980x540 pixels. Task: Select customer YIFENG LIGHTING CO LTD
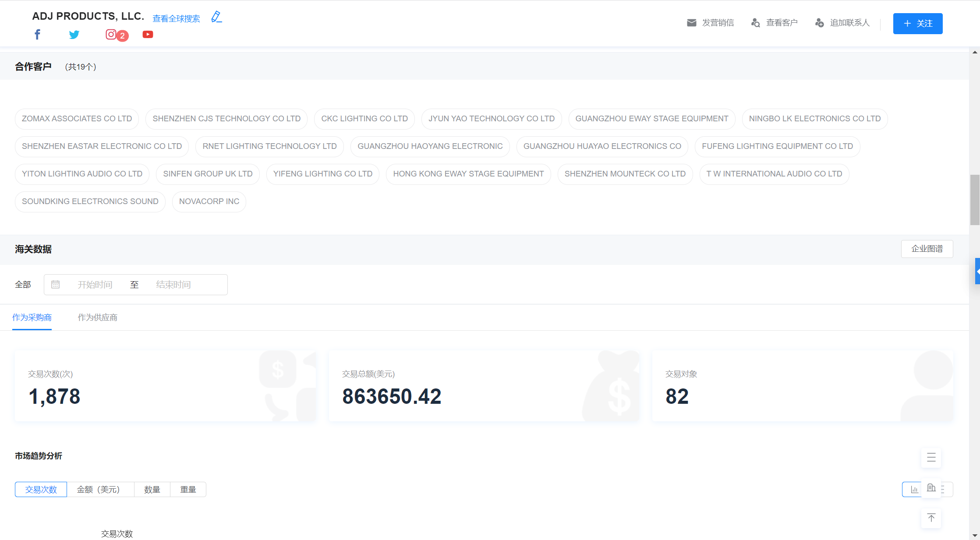(x=323, y=174)
